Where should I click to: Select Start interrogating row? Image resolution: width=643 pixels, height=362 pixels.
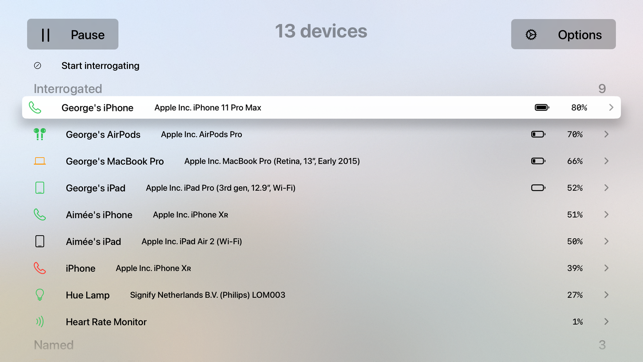321,66
